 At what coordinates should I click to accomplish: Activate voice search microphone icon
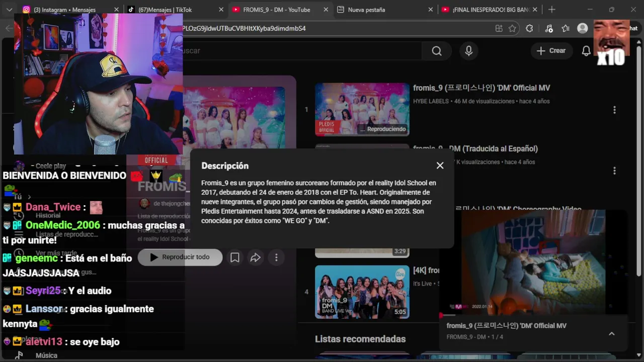(x=469, y=51)
